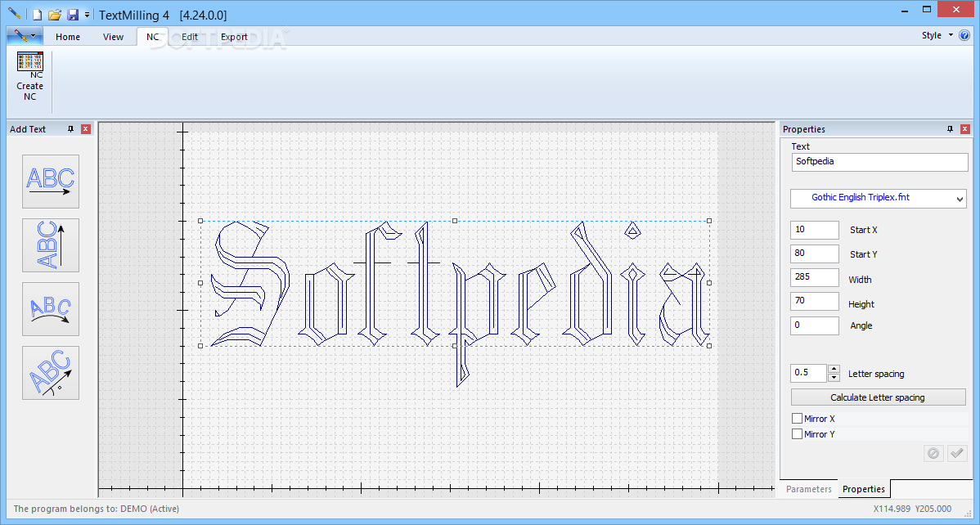Viewport: 980px width, 525px height.
Task: Click the Start X input field
Action: click(x=815, y=230)
